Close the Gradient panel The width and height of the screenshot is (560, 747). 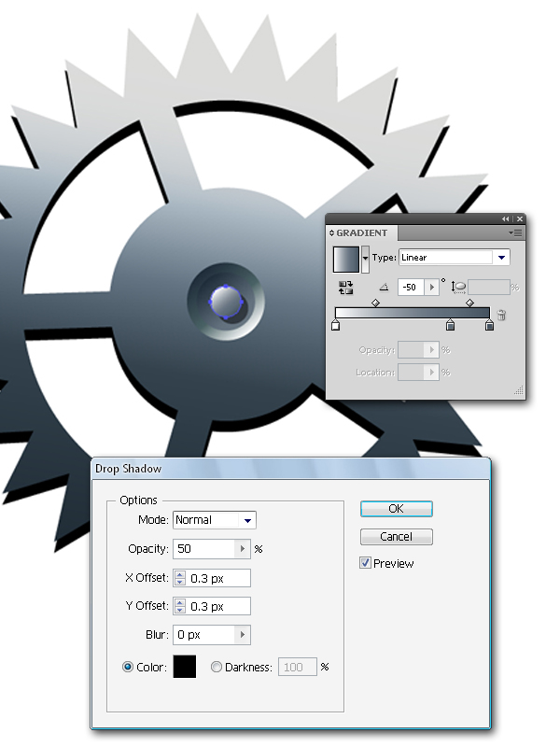pyautogui.click(x=520, y=218)
